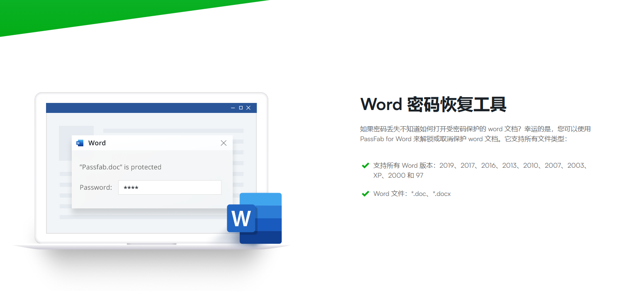644x291 pixels.
Task: Click the minimize icon in illustrated window
Action: click(x=233, y=108)
